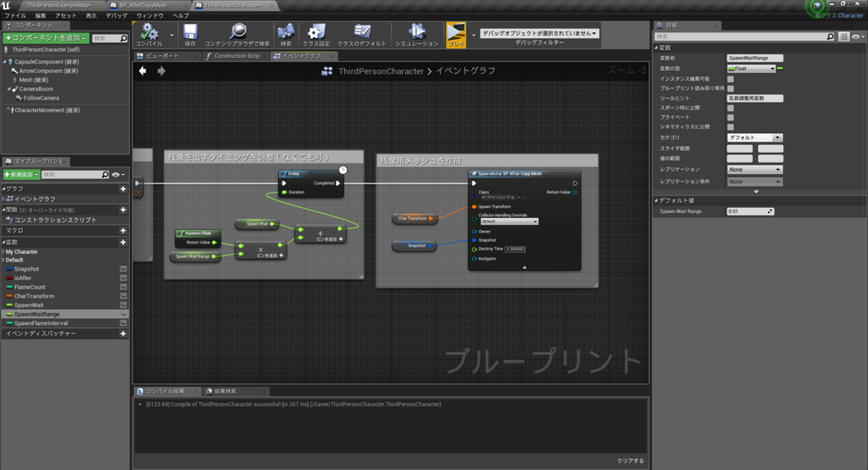868x470 pixels.
Task: Click the Delay node clock icon
Action: 342,170
